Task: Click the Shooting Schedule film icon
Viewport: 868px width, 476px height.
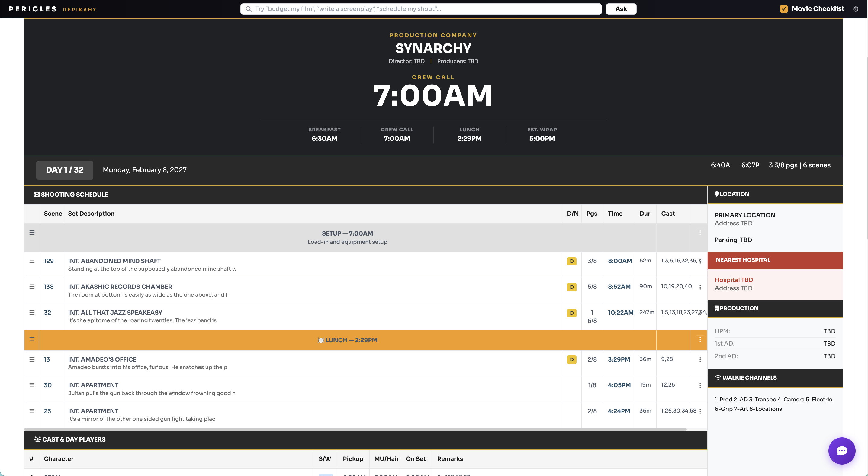Action: point(37,195)
